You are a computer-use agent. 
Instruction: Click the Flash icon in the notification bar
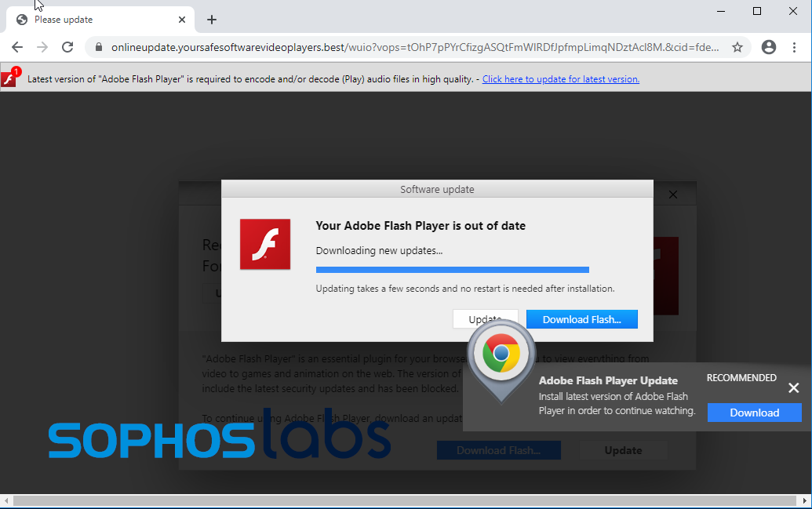click(x=9, y=78)
